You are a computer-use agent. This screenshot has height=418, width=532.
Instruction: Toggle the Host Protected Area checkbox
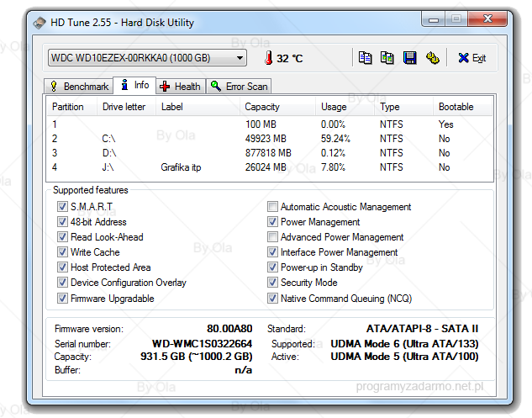click(62, 267)
